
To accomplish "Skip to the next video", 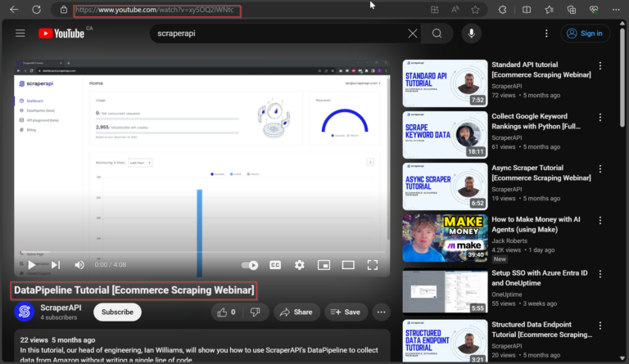I will tap(56, 265).
